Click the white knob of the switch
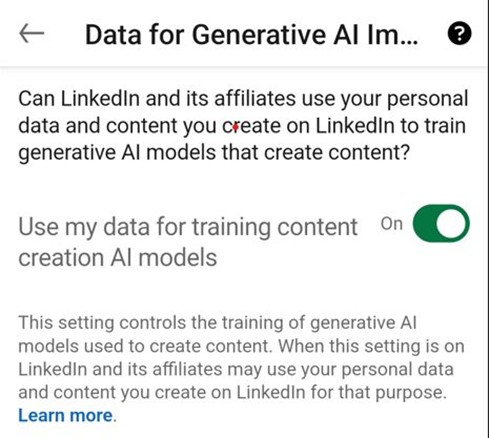Image resolution: width=489 pixels, height=438 pixels. pos(452,224)
